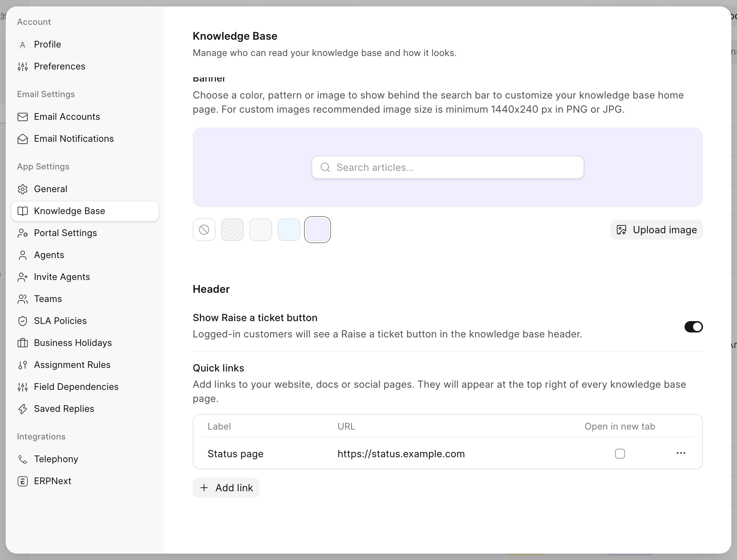Select the light gray banner swatch
Screen dimensions: 737x560
pyautogui.click(x=261, y=230)
